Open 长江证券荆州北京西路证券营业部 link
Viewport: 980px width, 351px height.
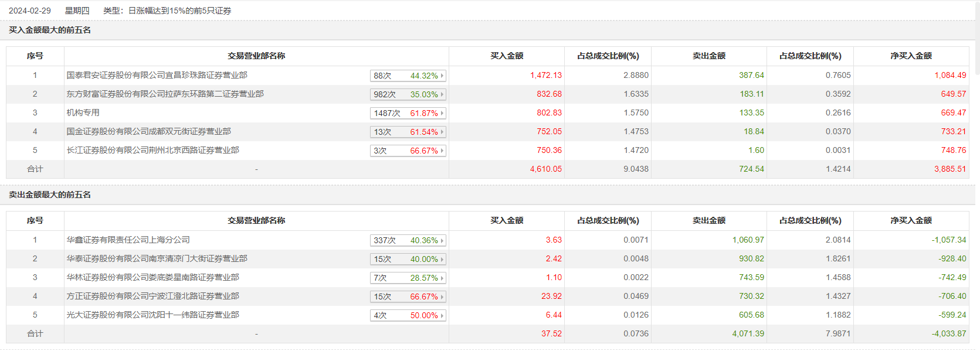152,150
